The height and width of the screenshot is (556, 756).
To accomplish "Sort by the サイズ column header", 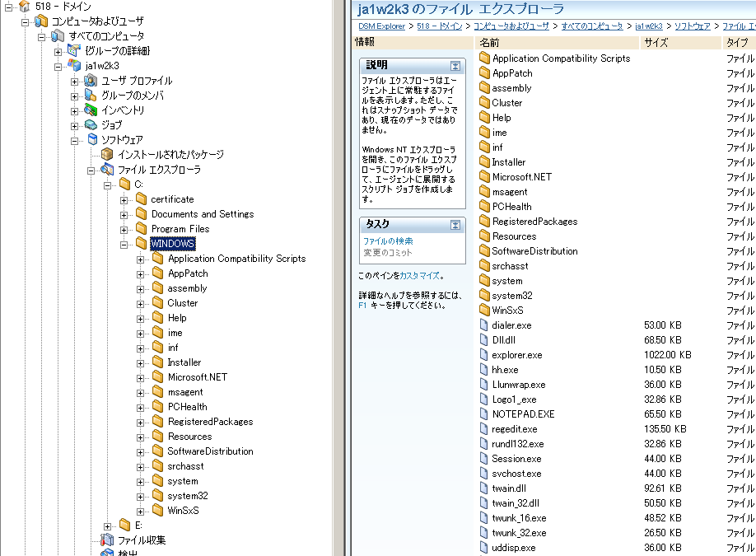I will pyautogui.click(x=681, y=43).
